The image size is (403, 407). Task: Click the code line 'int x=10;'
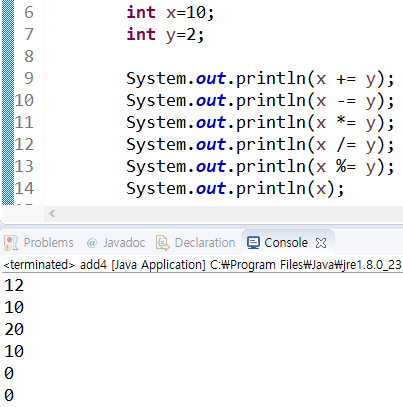[x=170, y=13]
